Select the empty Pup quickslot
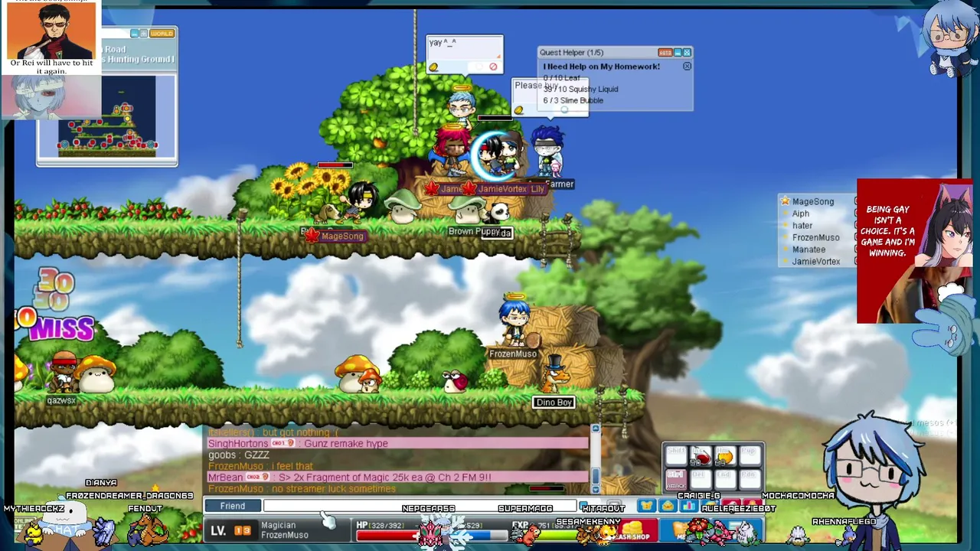This screenshot has width=980, height=551. point(749,456)
